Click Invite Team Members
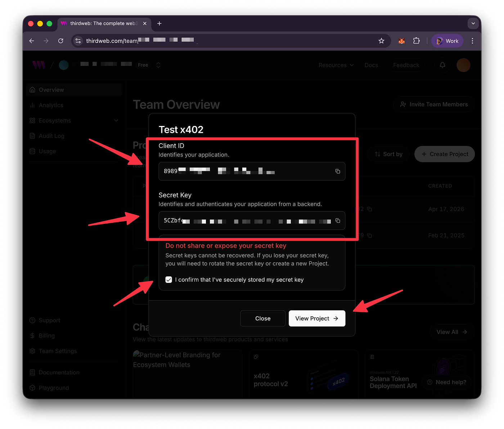The image size is (504, 429). click(x=434, y=104)
